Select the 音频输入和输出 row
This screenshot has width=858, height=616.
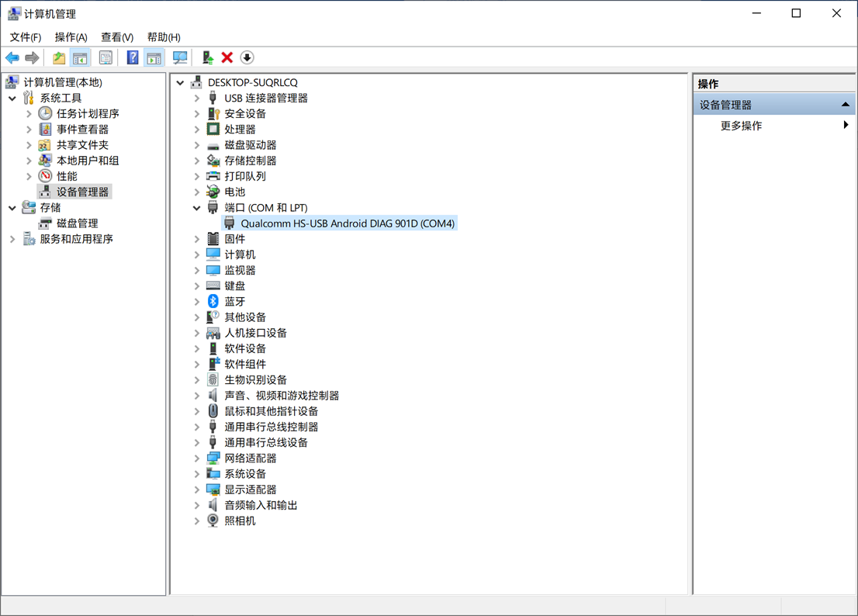pyautogui.click(x=261, y=505)
